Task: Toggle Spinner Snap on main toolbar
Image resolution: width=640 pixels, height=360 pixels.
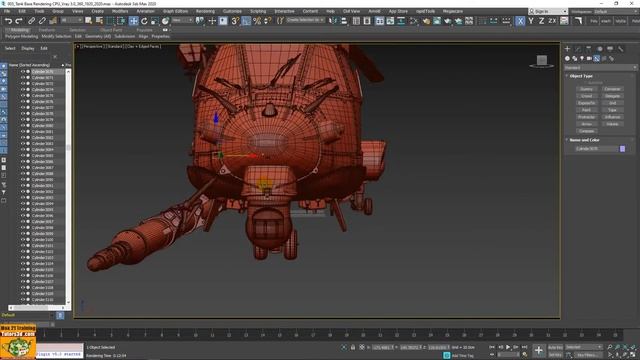Action: pos(267,21)
